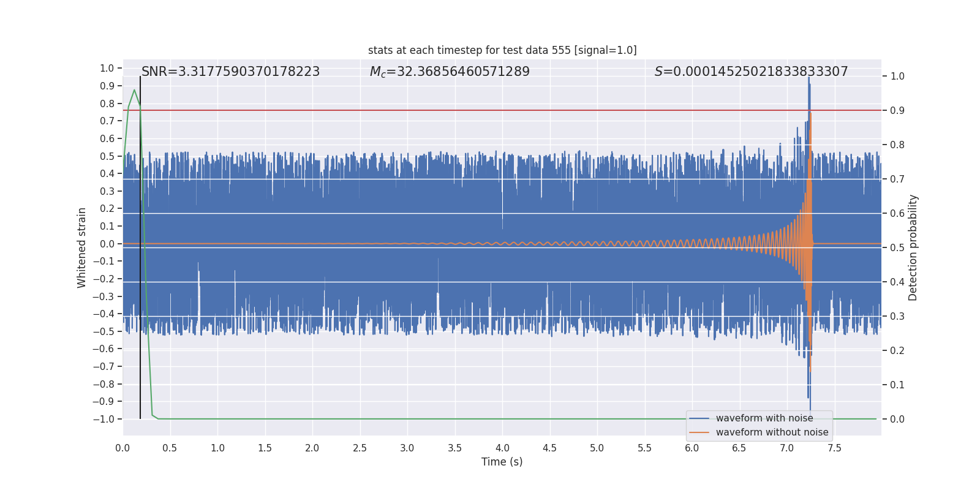This screenshot has height=490, width=980.
Task: Click the blue line swatch in legend
Action: pos(699,418)
